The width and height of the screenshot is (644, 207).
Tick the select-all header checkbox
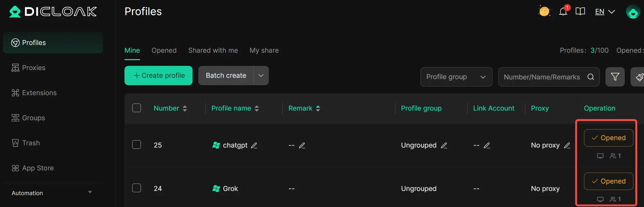[x=137, y=108]
